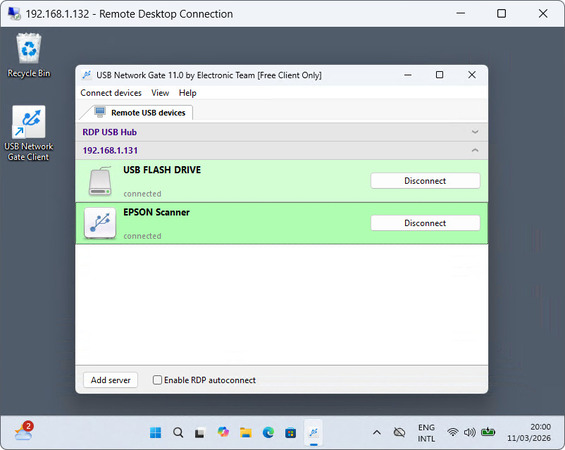Collapse the 192.168.1.131 server chevron
Screen dimensions: 565x450
click(x=475, y=150)
